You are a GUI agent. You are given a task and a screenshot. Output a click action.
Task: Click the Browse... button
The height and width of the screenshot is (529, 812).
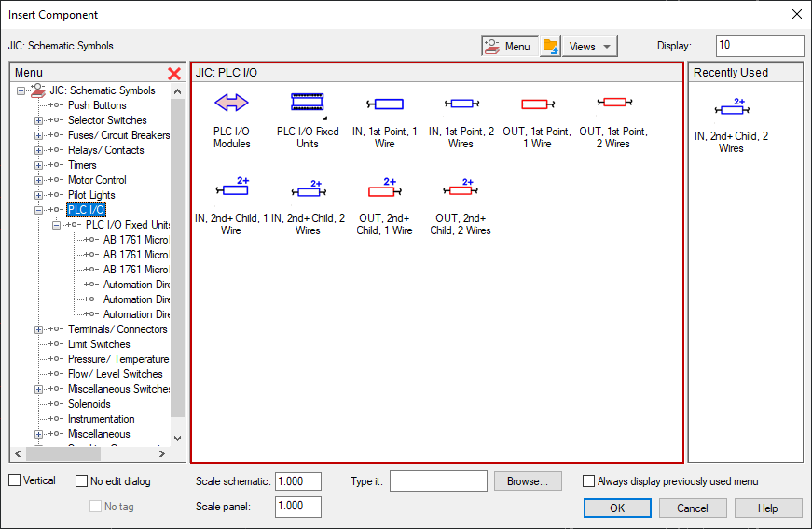(528, 481)
